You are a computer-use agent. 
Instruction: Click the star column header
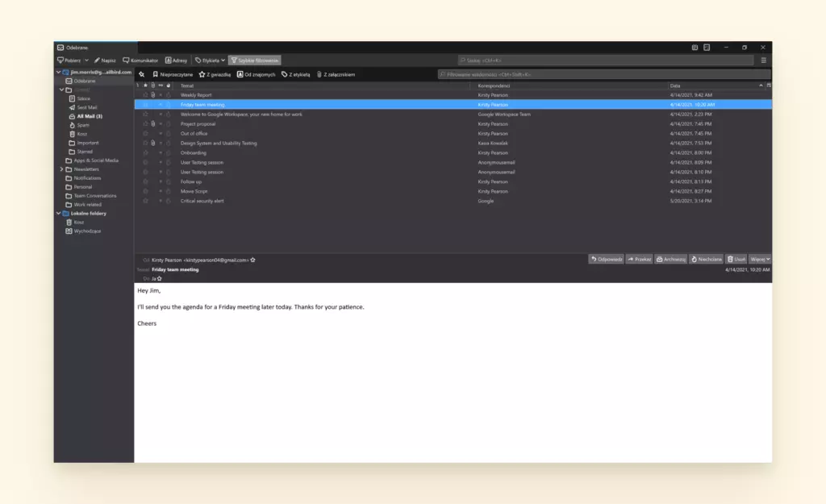pos(145,85)
